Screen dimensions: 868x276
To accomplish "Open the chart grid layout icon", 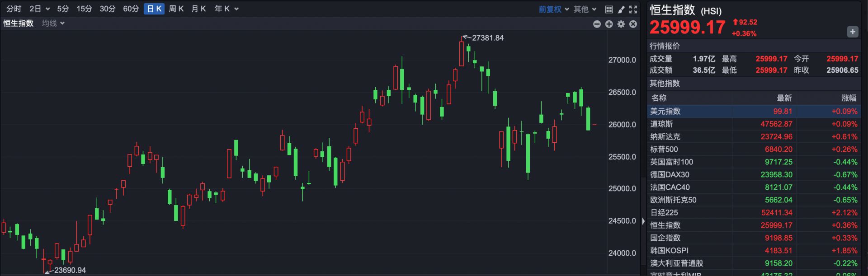I will [609, 9].
